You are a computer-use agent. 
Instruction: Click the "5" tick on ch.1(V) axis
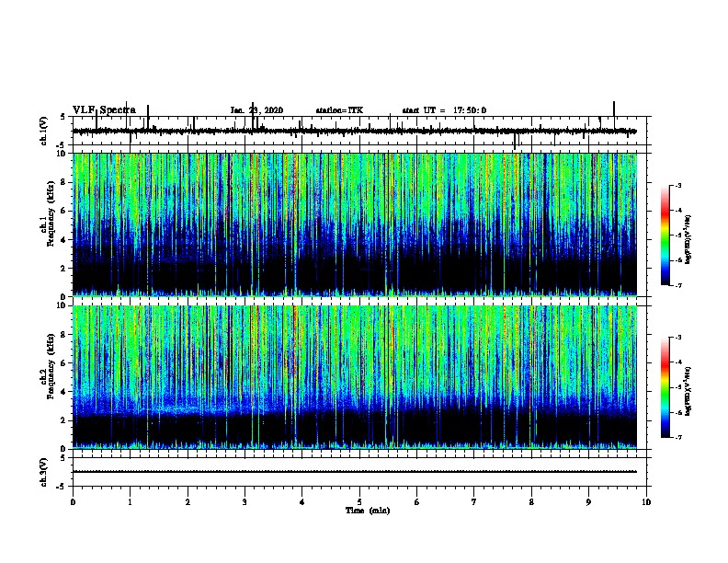coord(63,117)
